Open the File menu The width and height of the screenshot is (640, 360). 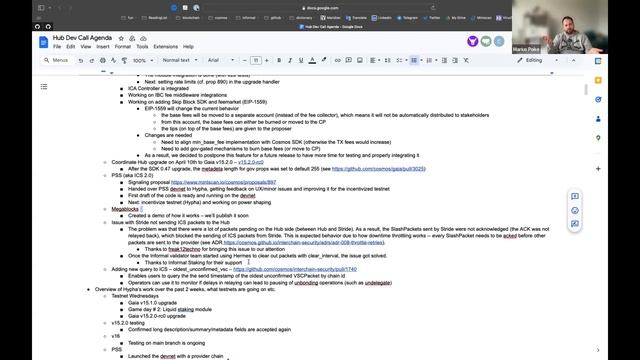[57, 47]
